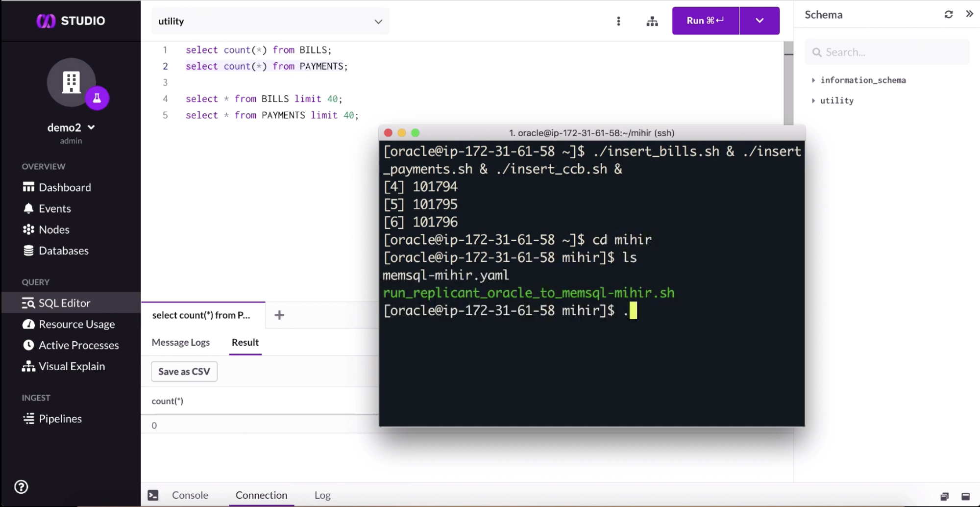Open the utility database dropdown
980x507 pixels.
(270, 21)
